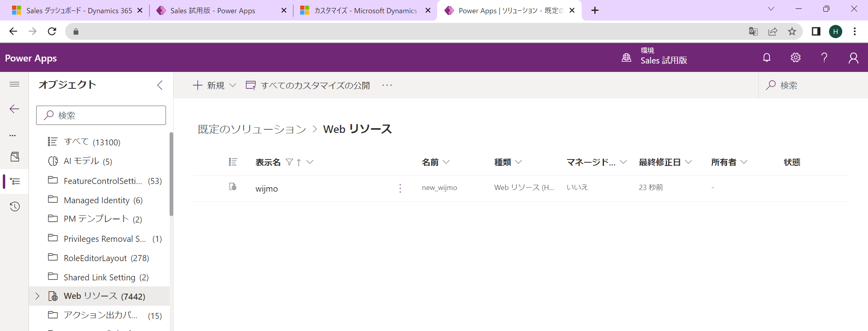Viewport: 868px width, 331px height.
Task: Click the objects panel search field
Action: click(101, 115)
